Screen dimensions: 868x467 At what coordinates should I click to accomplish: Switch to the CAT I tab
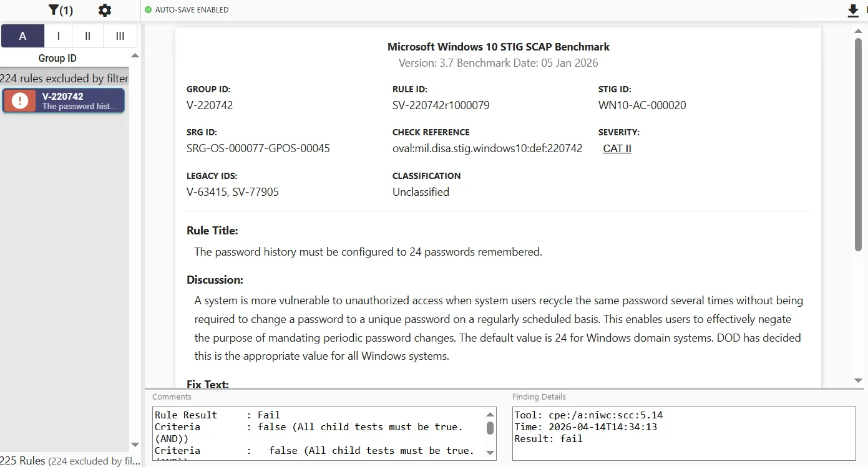pyautogui.click(x=59, y=36)
